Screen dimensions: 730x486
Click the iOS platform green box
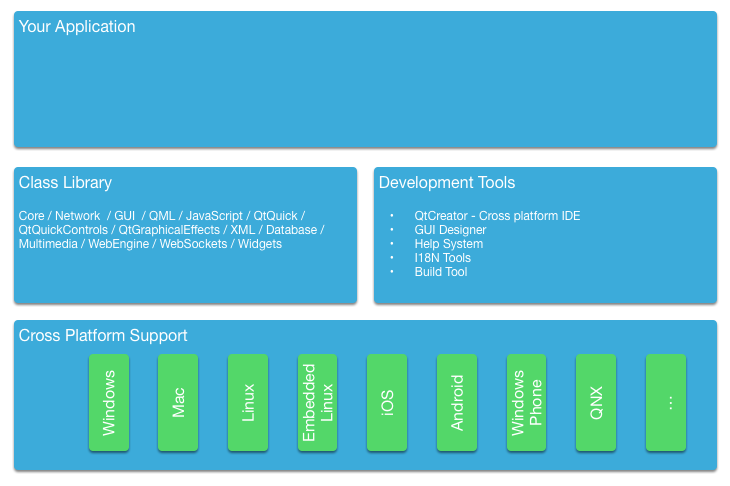pyautogui.click(x=387, y=402)
